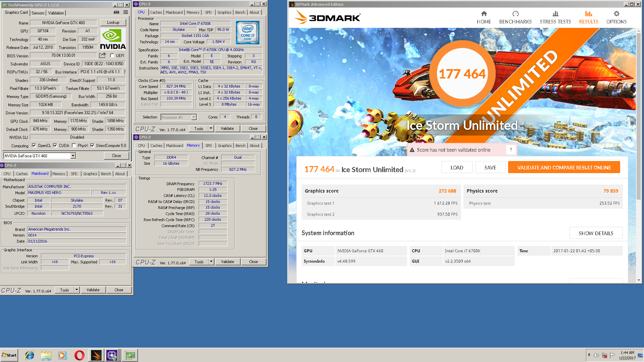Screen dimensions: 644x362
Task: Open the Processor #1 selection dropdown
Action: click(194, 117)
